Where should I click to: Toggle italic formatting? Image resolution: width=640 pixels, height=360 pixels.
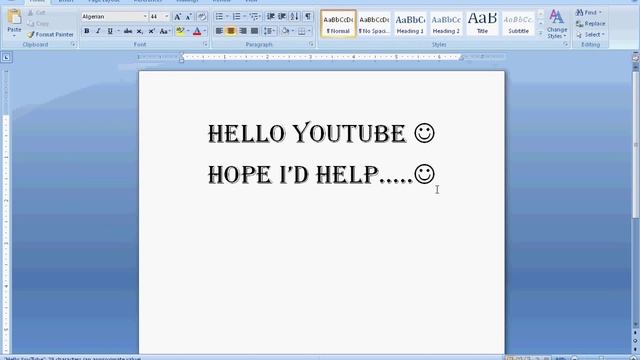pyautogui.click(x=98, y=31)
